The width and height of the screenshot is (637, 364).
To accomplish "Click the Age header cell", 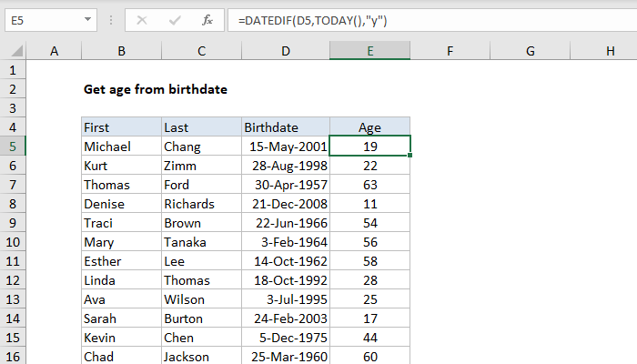I will tap(369, 126).
